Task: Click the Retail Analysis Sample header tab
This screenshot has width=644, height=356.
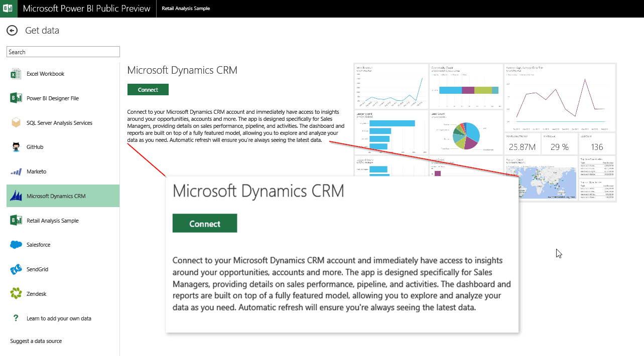Action: point(186,9)
